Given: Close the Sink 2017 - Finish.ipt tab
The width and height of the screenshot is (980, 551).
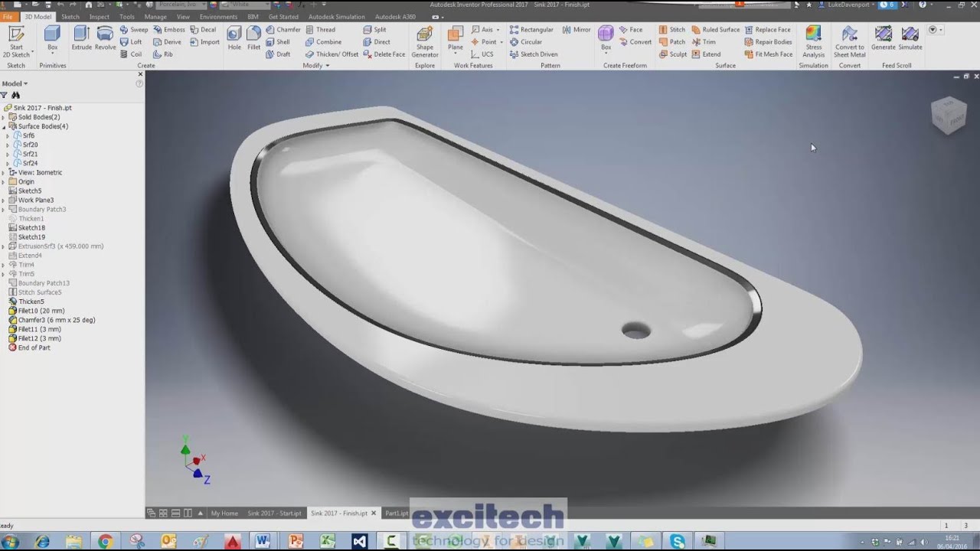Looking at the screenshot, I should pyautogui.click(x=374, y=514).
